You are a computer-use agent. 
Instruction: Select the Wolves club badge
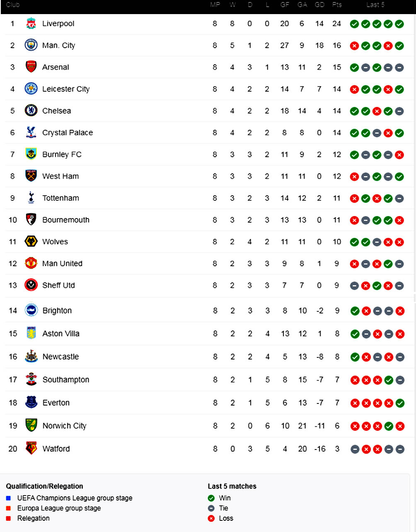click(x=31, y=241)
